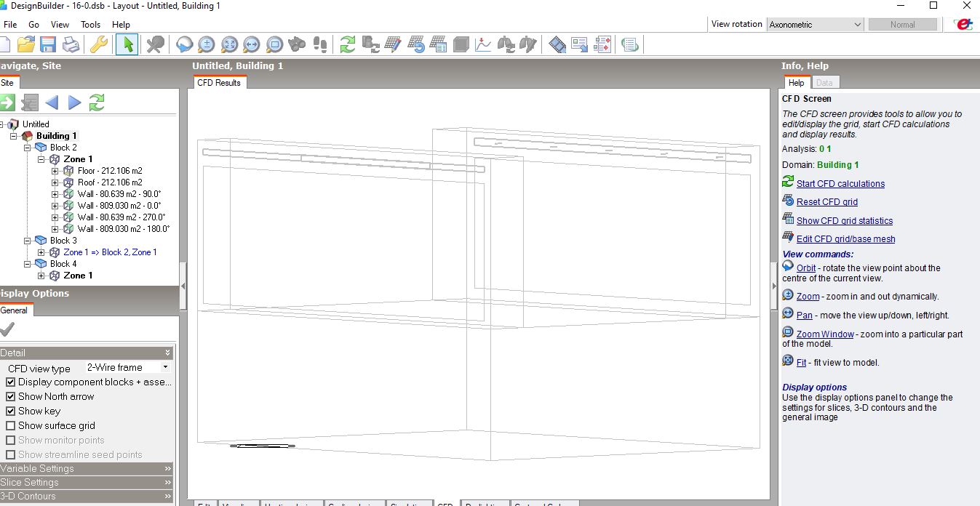This screenshot has height=506, width=980.
Task: Go back with the navigator left arrow
Action: tap(52, 103)
